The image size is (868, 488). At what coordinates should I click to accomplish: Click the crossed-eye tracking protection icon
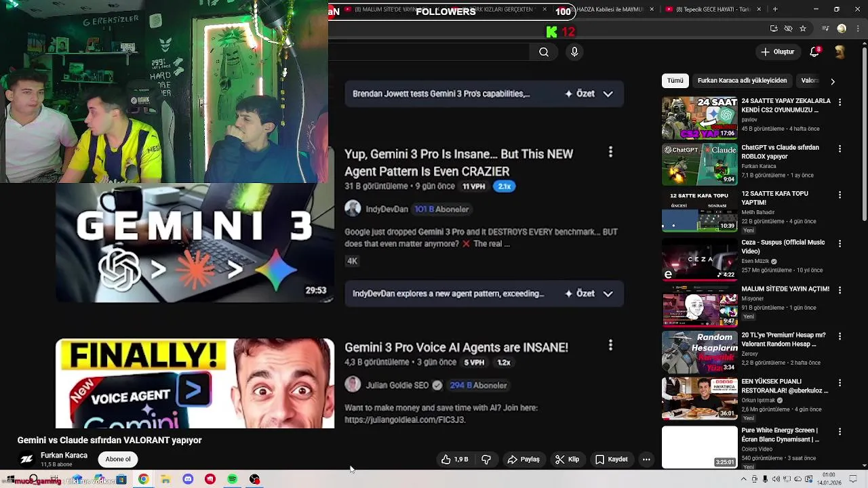pos(788,28)
